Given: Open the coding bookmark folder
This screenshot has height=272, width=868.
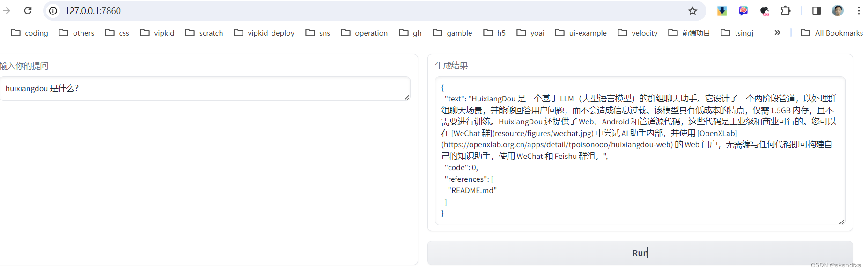Looking at the screenshot, I should pos(29,33).
